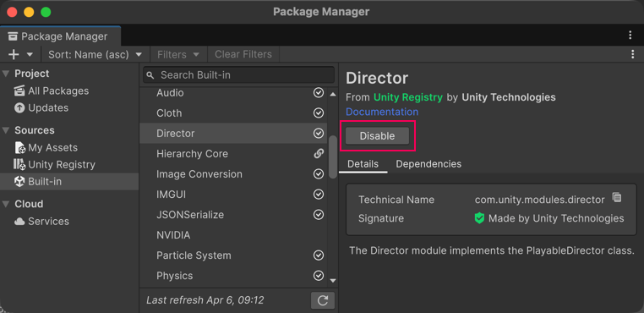644x313 pixels.
Task: Click the Built-in cube icon
Action: tap(19, 181)
